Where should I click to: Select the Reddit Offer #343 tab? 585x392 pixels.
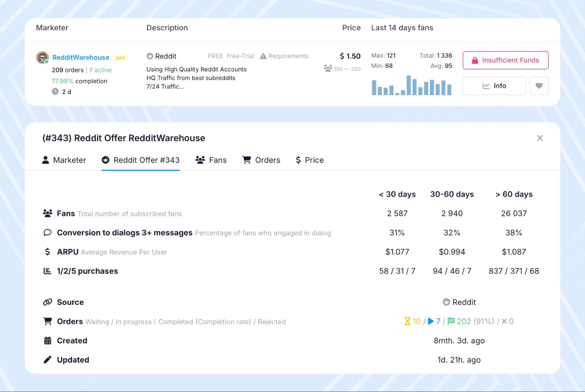click(140, 160)
